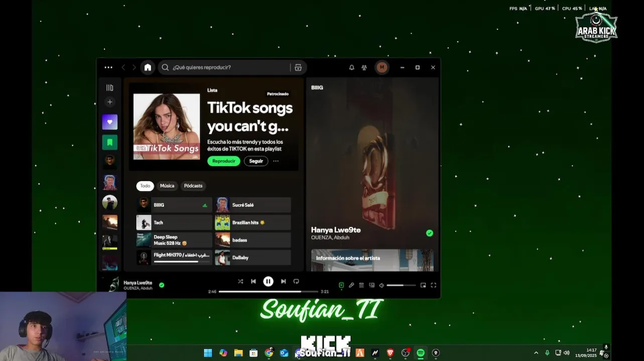This screenshot has width=644, height=361.
Task: Toggle saved check in Now Playing panel
Action: point(429,233)
